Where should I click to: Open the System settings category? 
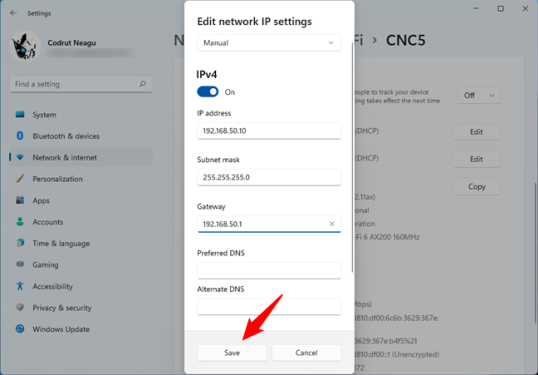pos(81,115)
